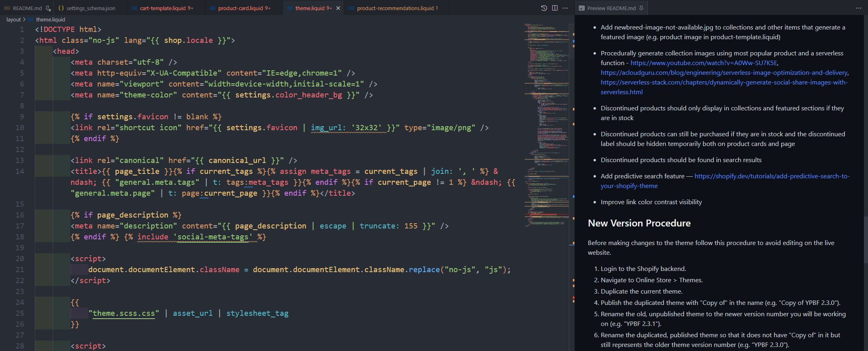
Task: Follow the acloudguru serverless image optimization link
Action: pyautogui.click(x=724, y=72)
